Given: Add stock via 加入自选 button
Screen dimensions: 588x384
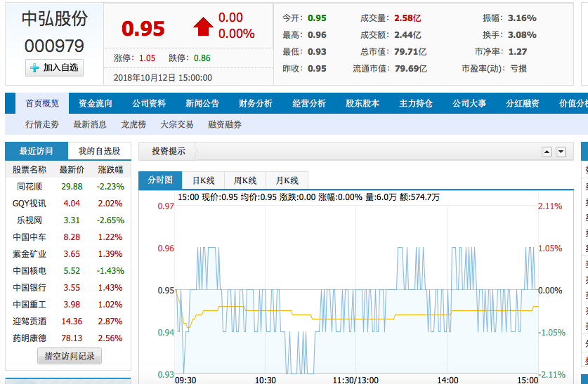Looking at the screenshot, I should [x=54, y=68].
